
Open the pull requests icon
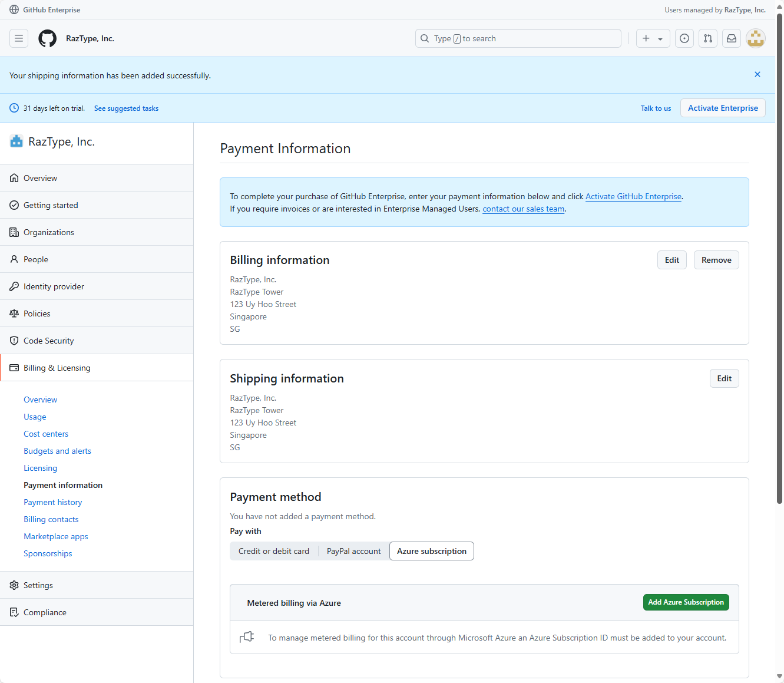707,38
